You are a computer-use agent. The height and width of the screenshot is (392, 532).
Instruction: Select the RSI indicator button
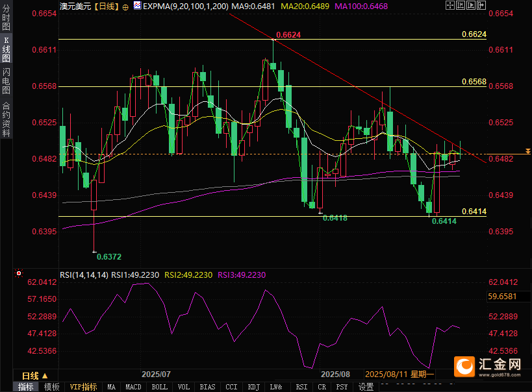pyautogui.click(x=301, y=387)
